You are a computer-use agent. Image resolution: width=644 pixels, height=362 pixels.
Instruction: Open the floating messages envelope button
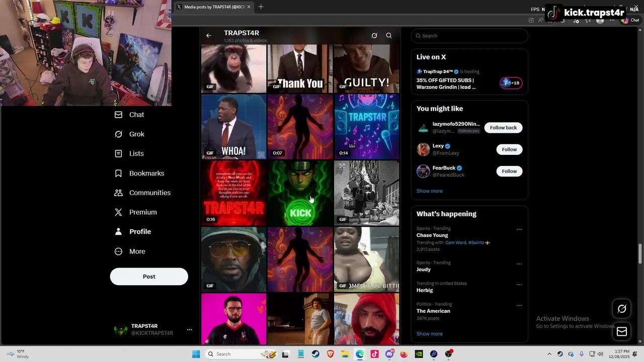coord(622,331)
